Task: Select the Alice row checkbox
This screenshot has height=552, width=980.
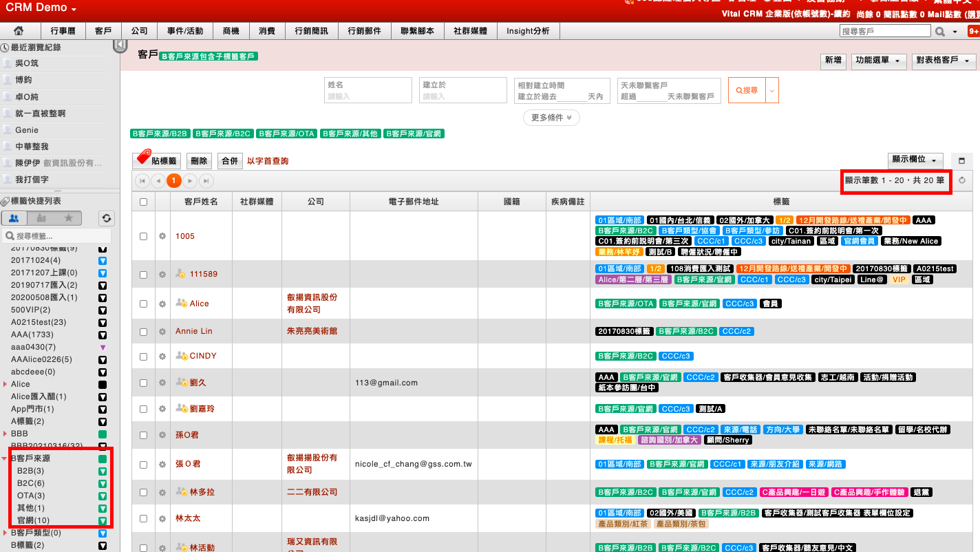Action: pos(143,304)
